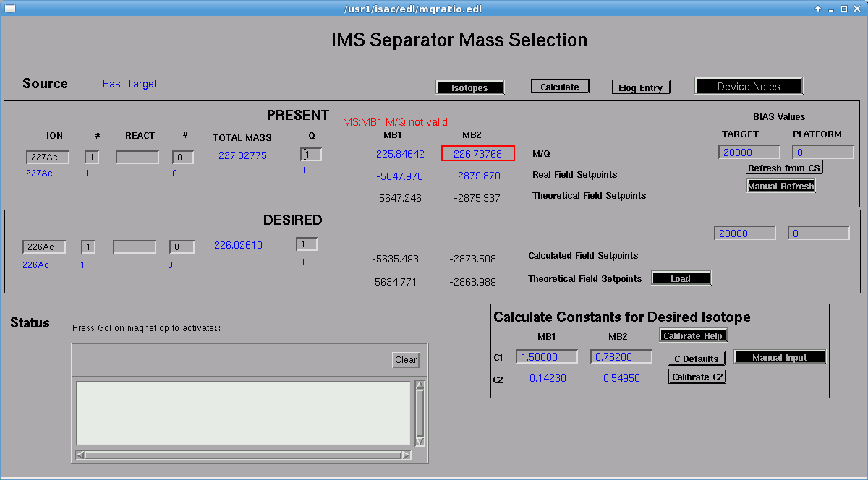Reset constants with C Defaults
Viewport: 868px width, 480px height.
(x=696, y=359)
